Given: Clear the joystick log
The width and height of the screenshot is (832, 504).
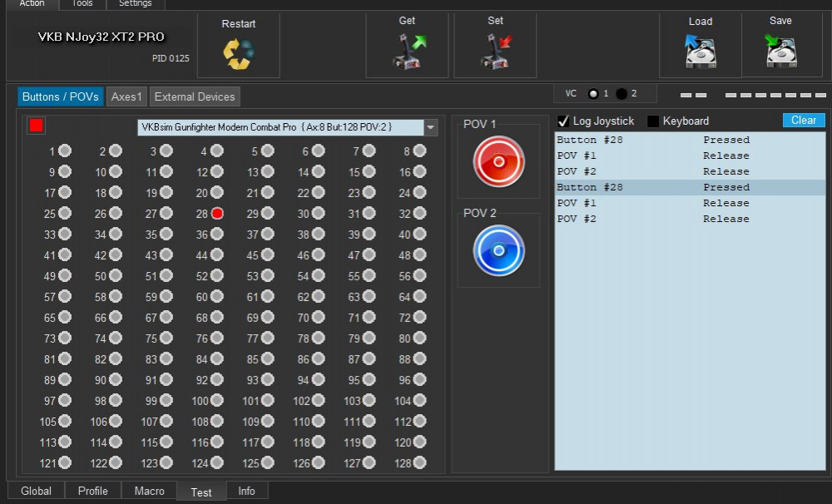Looking at the screenshot, I should 803,121.
